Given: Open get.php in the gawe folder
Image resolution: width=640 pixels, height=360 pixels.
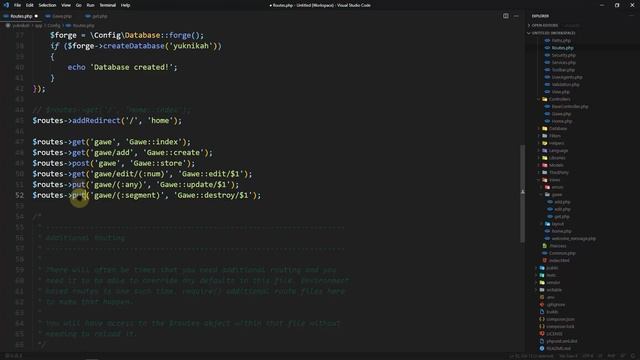Looking at the screenshot, I should tap(562, 217).
